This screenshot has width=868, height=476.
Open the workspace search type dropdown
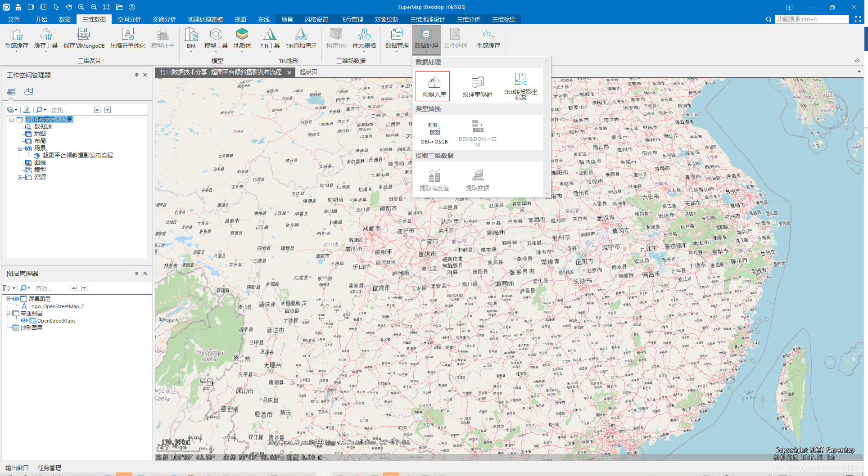(x=41, y=110)
